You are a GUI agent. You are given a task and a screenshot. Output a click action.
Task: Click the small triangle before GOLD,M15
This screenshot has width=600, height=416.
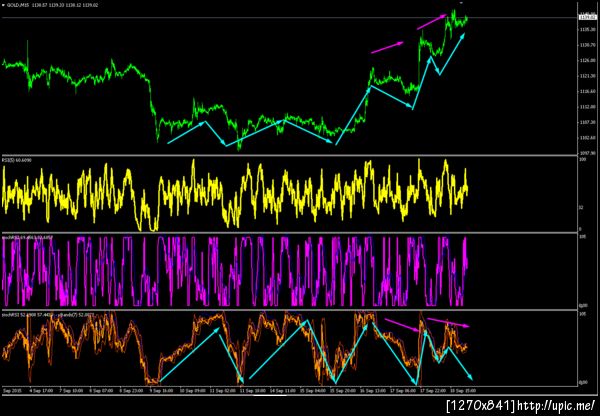[3, 6]
